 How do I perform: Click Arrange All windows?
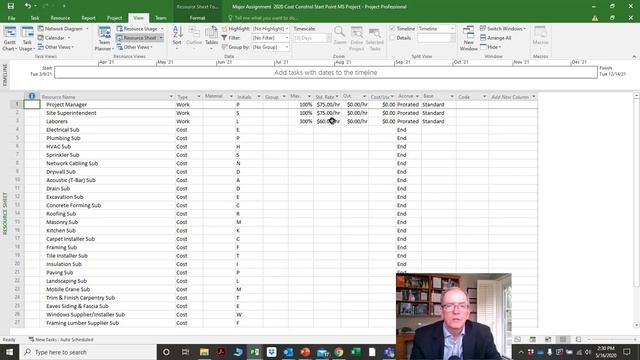pos(496,38)
